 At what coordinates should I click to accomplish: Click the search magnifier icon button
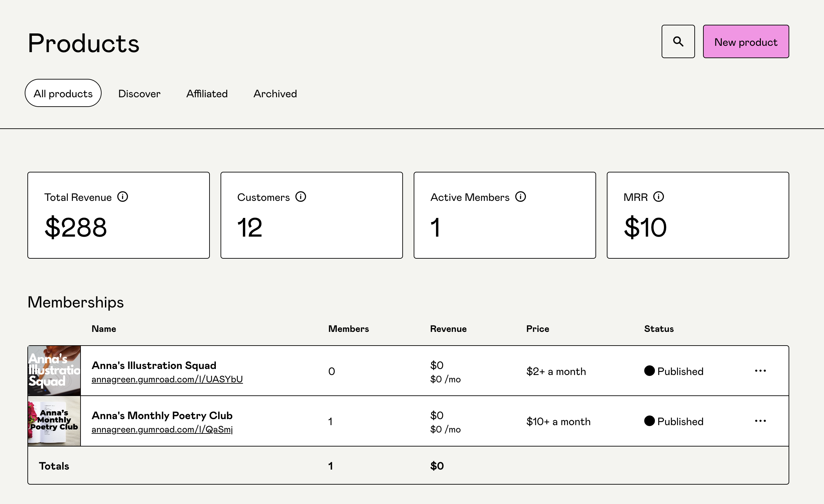[678, 41]
